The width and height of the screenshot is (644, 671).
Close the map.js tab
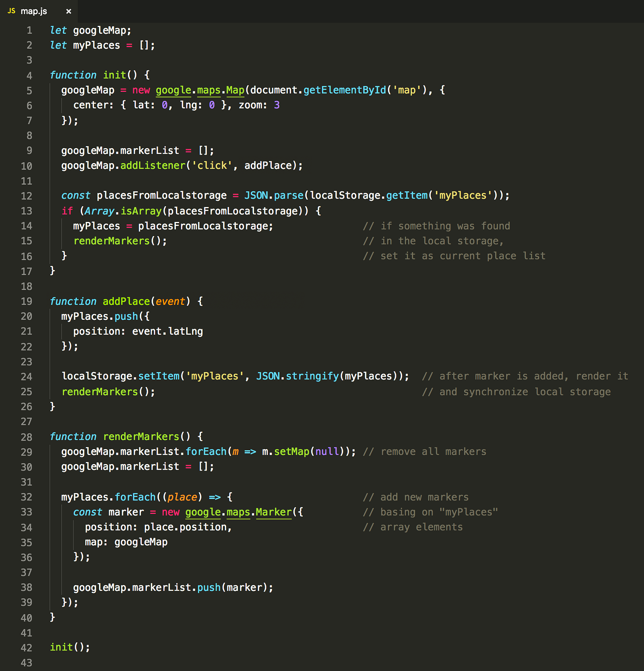[x=68, y=11]
